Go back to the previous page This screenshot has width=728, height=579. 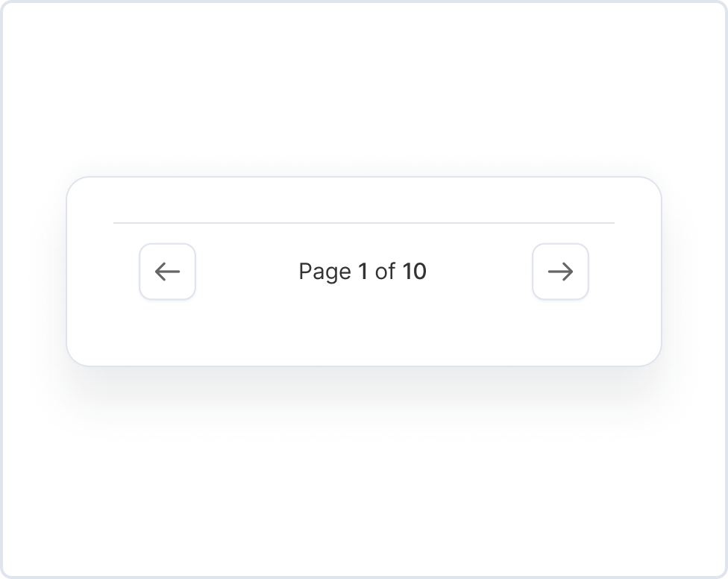(167, 272)
